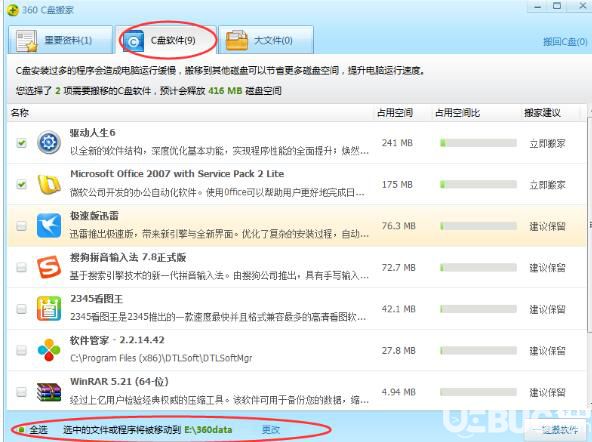
Task: Click the E:\360data destination path
Action: pos(208,430)
